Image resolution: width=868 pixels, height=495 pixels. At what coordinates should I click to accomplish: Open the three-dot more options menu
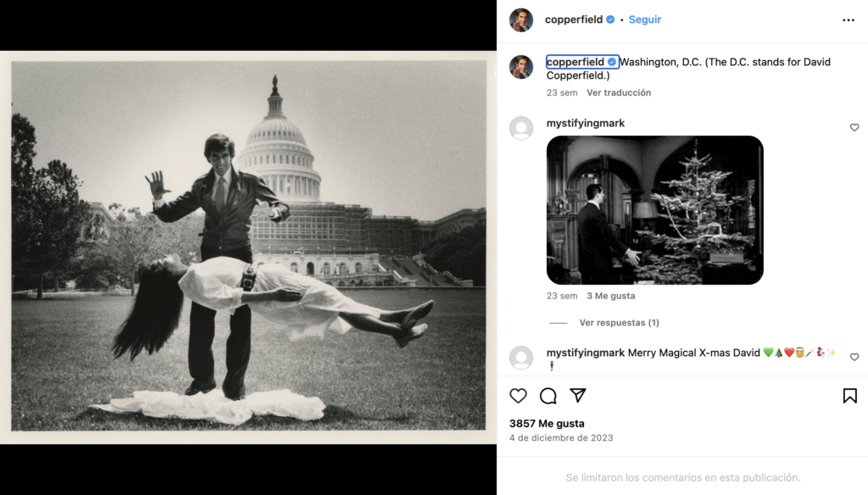click(849, 20)
